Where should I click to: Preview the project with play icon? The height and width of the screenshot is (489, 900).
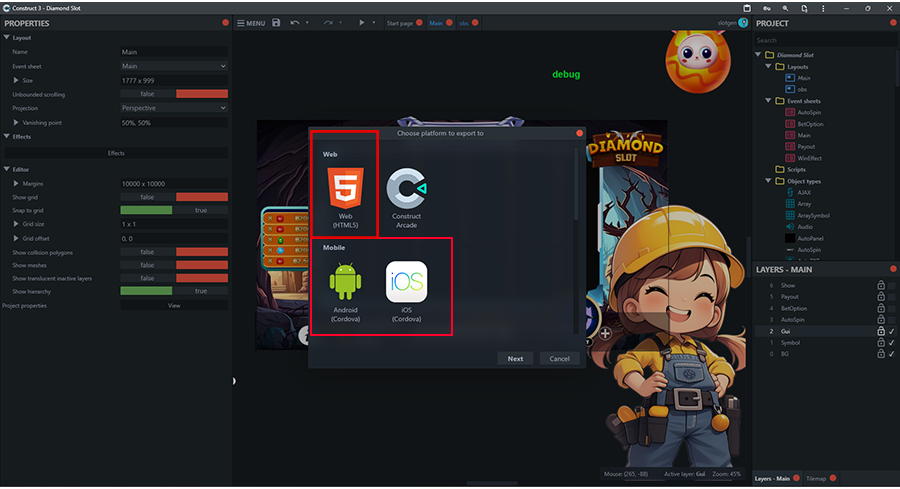[x=362, y=23]
